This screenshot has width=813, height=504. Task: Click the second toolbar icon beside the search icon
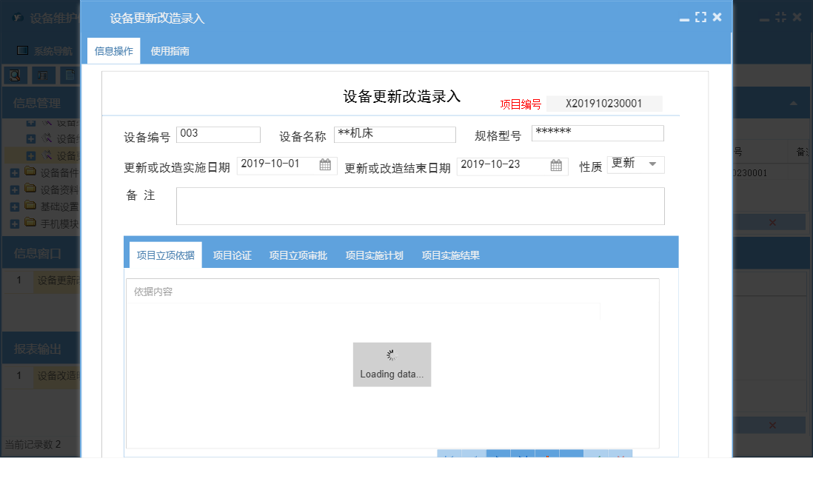[x=43, y=75]
